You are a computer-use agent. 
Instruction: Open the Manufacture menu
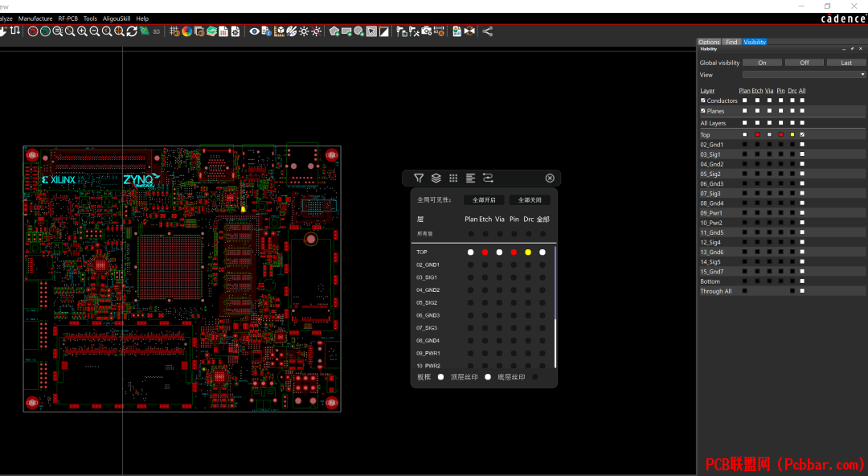click(x=35, y=18)
